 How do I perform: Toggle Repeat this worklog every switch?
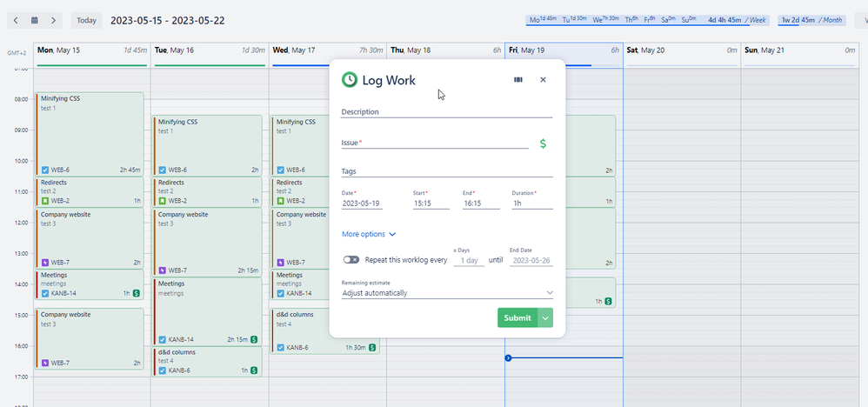coord(351,260)
